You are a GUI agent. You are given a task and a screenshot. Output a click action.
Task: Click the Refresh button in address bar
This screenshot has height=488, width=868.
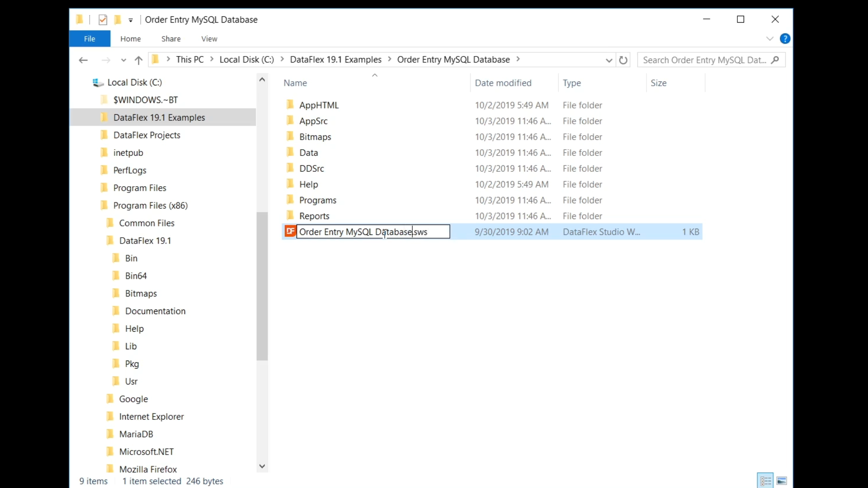pyautogui.click(x=623, y=60)
